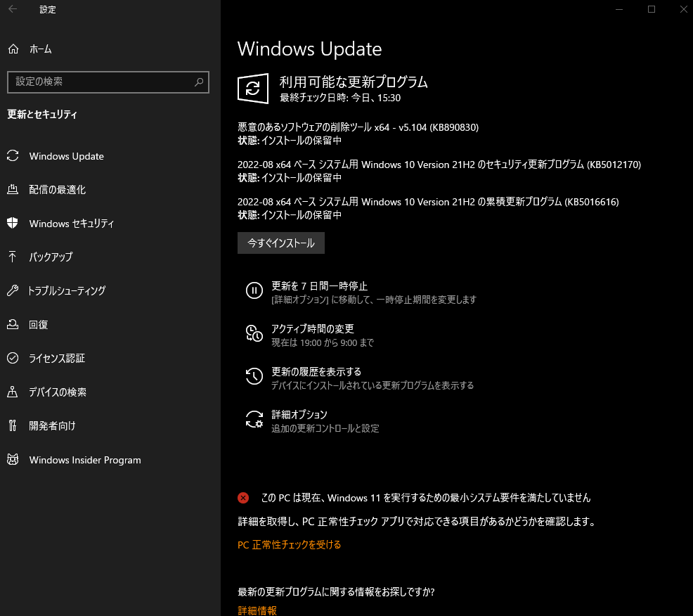
Task: Click the 回復 recovery icon
Action: (13, 324)
